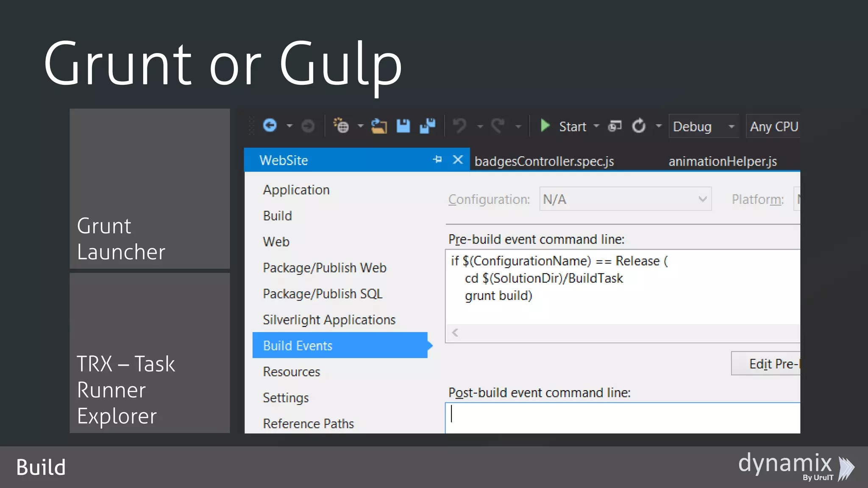
Task: Click the Undo arrow icon
Action: click(459, 126)
